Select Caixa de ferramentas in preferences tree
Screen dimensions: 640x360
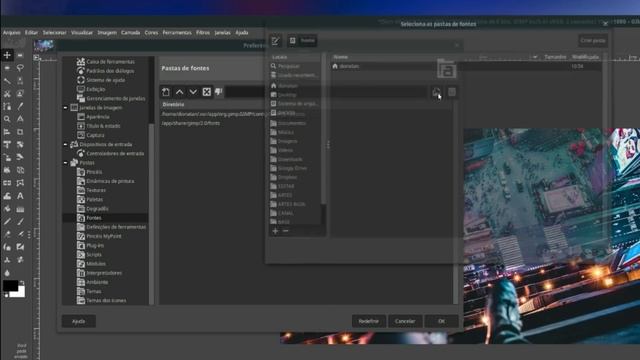[x=110, y=62]
